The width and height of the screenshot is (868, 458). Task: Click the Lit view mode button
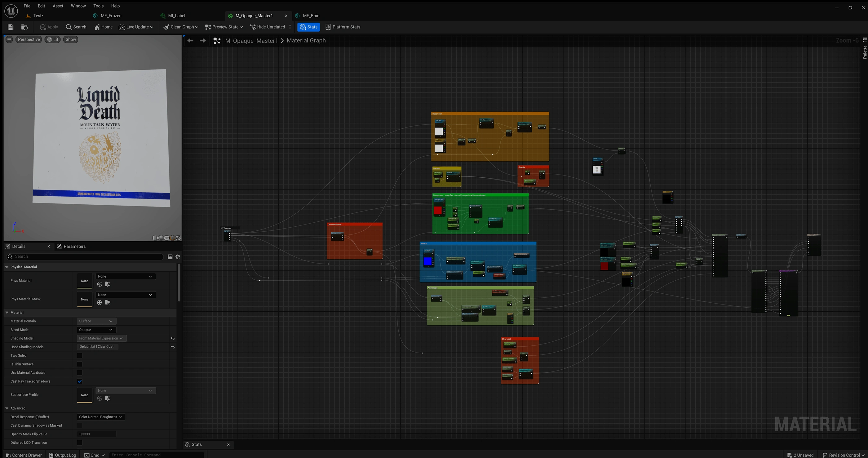click(x=53, y=39)
